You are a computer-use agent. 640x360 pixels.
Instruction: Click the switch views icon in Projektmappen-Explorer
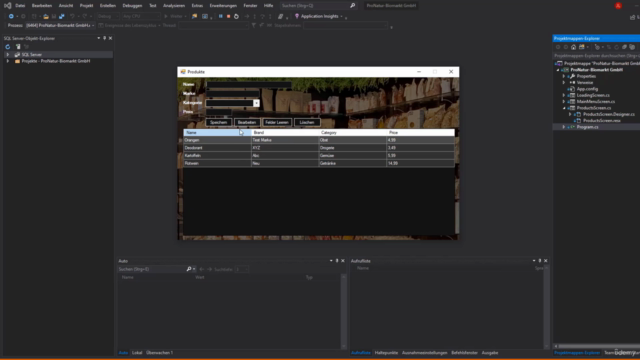point(582,47)
